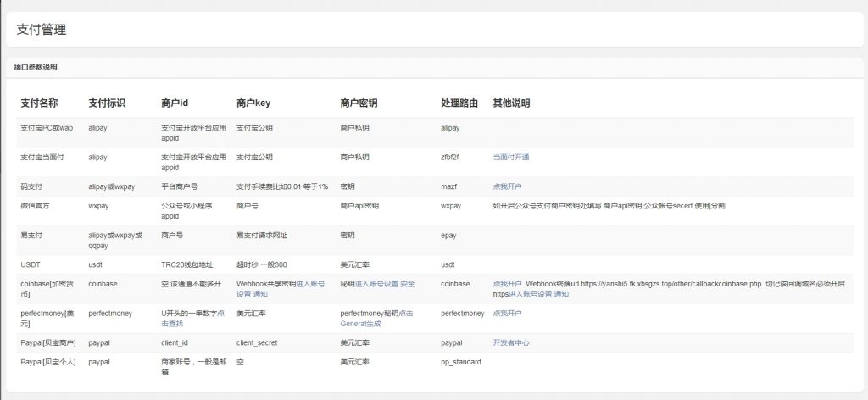The image size is (868, 400).
Task: Open 进入账号设置 通知 link after https text
Action: (538, 294)
